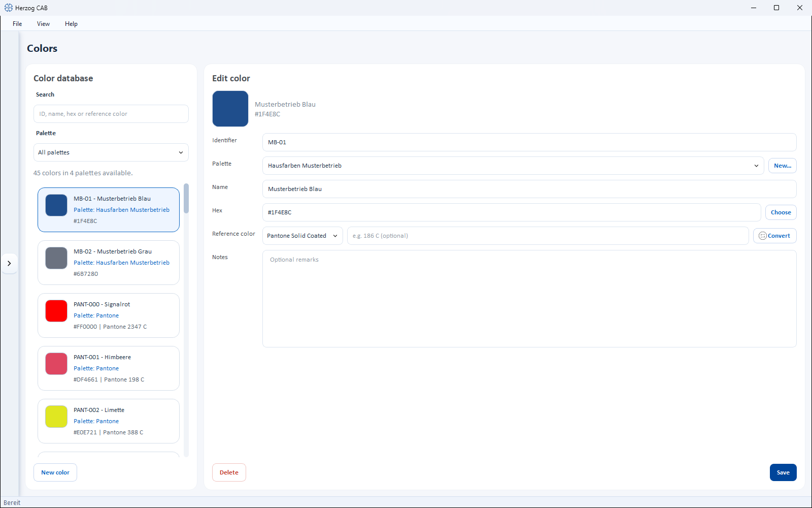Open the View menu
Screen dimensions: 812x508
[43, 24]
